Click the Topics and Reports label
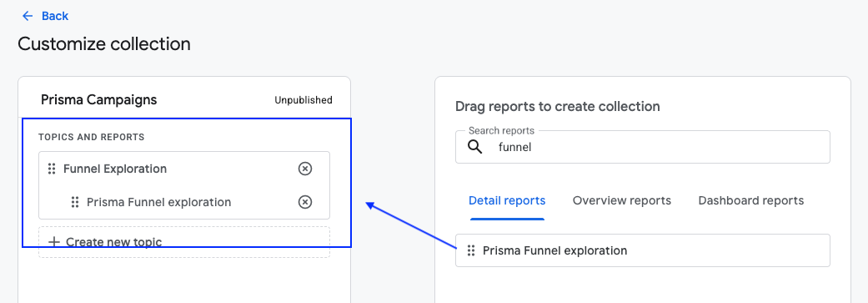Screen dimensions: 868x303 tap(92, 137)
